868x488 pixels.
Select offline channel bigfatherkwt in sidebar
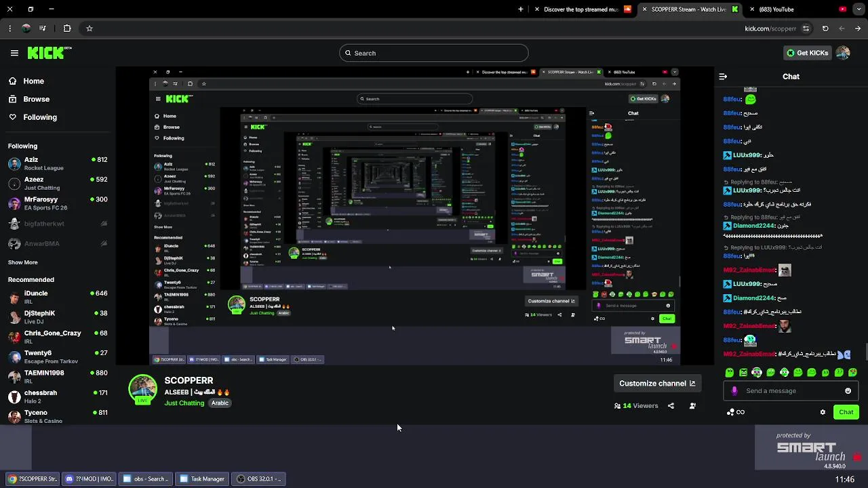(58, 224)
